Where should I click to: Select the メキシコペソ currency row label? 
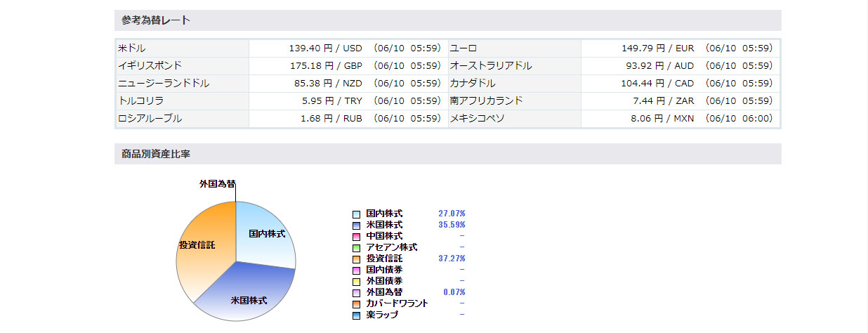pyautogui.click(x=477, y=119)
